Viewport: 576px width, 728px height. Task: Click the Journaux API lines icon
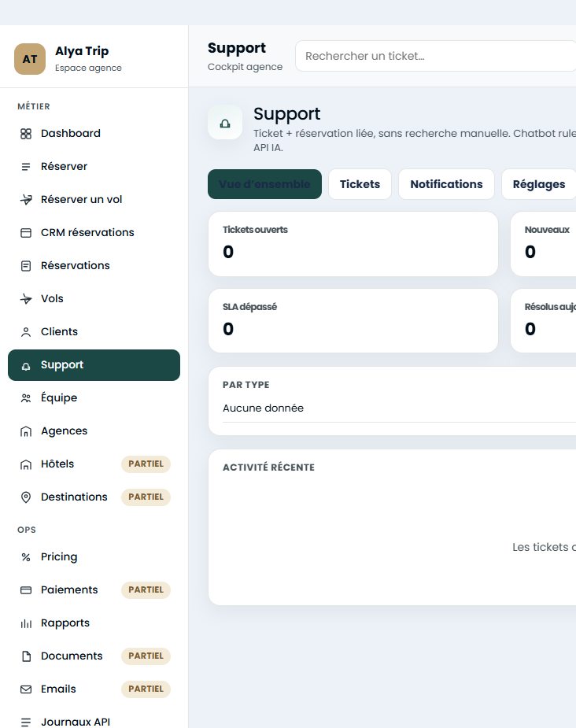click(x=26, y=722)
